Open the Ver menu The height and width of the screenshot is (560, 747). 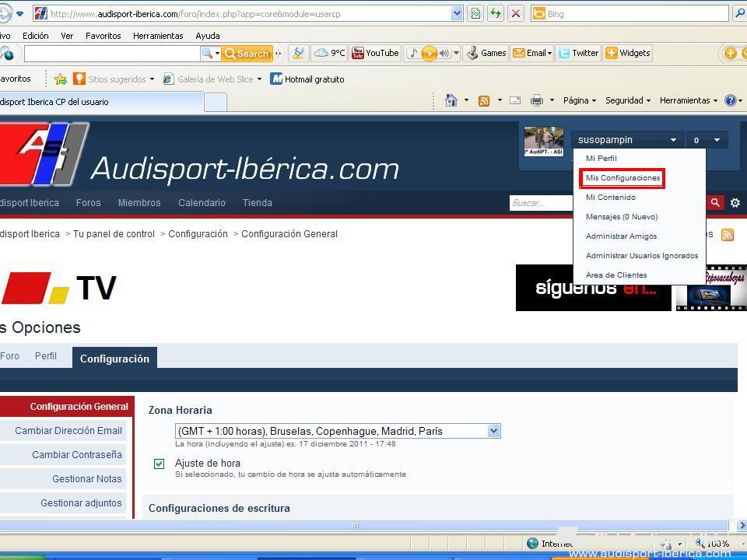tap(67, 36)
